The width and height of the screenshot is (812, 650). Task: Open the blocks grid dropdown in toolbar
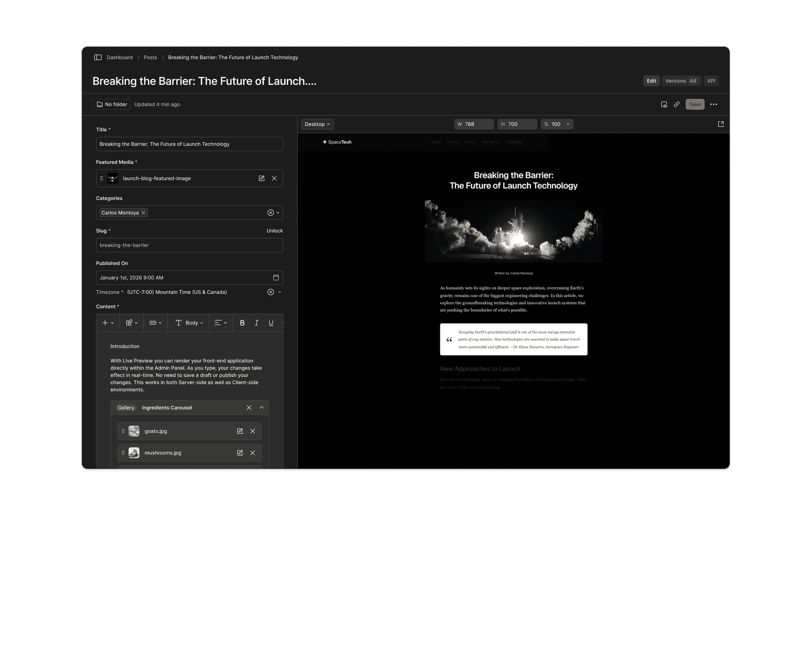click(x=132, y=323)
